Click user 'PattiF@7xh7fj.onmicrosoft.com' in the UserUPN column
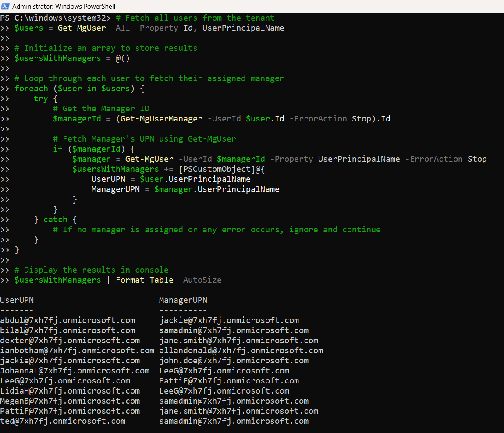The height and width of the screenshot is (433, 504). [x=70, y=411]
